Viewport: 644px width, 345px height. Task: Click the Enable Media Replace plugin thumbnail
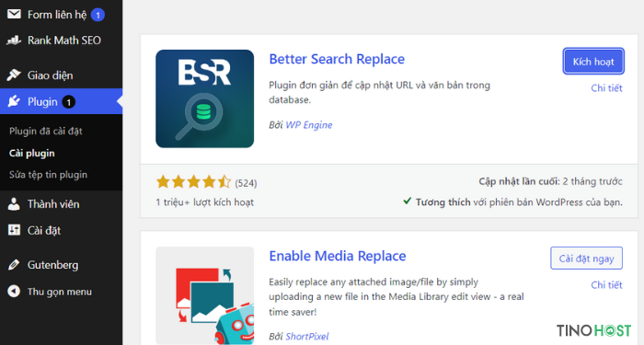tap(204, 295)
